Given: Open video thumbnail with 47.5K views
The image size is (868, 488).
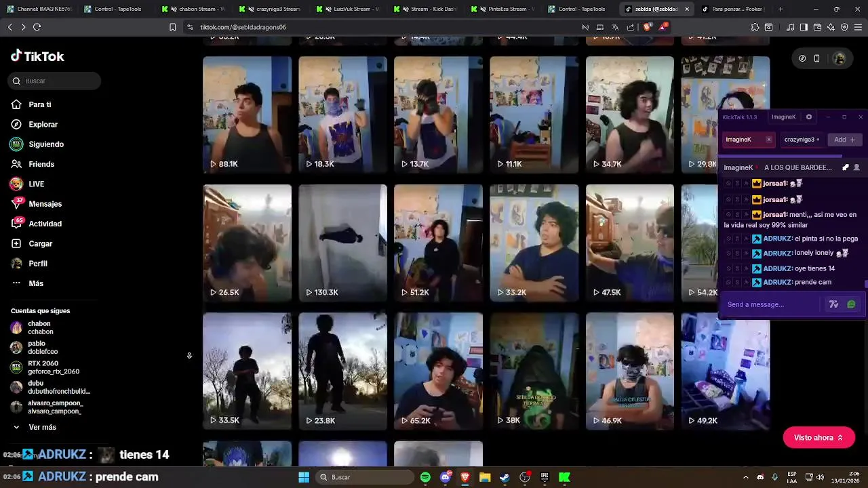Looking at the screenshot, I should (630, 243).
